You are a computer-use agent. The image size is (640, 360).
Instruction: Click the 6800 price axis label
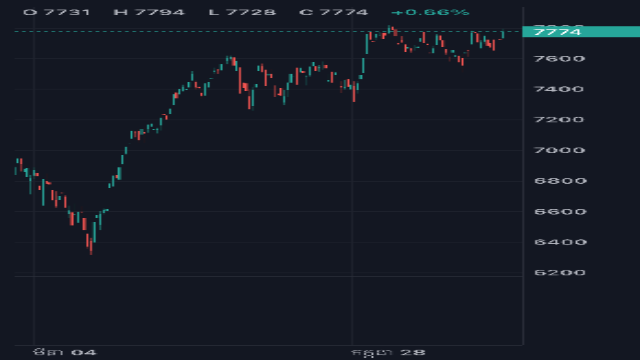point(560,181)
